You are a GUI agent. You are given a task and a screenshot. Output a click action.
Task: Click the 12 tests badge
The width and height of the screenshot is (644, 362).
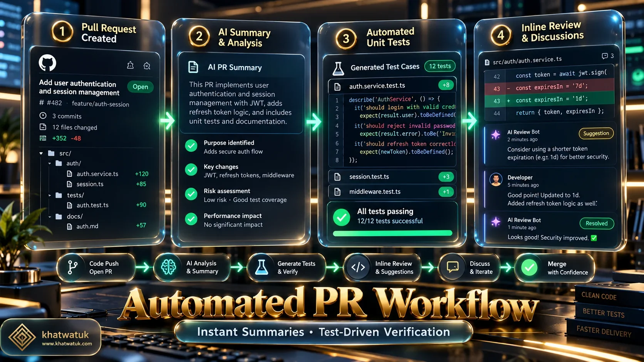(440, 66)
